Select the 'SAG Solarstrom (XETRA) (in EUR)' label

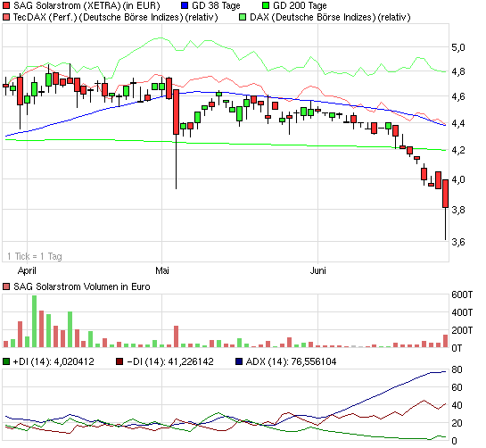[x=86, y=6]
